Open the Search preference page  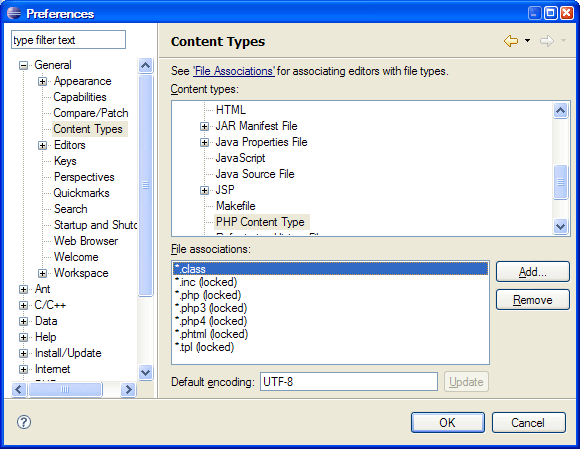point(71,209)
